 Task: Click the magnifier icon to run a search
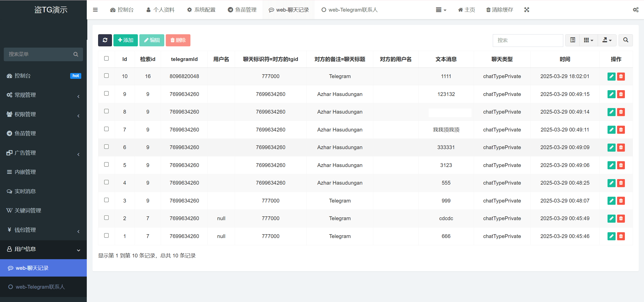point(626,40)
